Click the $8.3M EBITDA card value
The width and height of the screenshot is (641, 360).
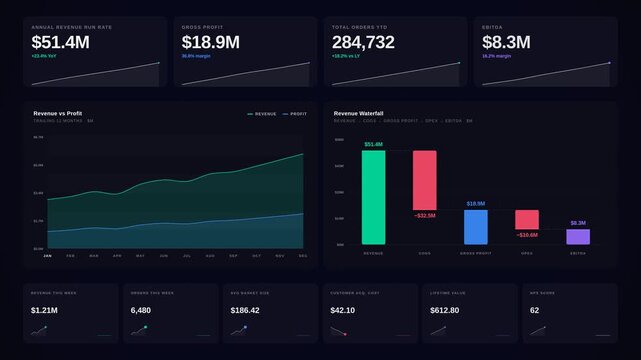tap(506, 42)
